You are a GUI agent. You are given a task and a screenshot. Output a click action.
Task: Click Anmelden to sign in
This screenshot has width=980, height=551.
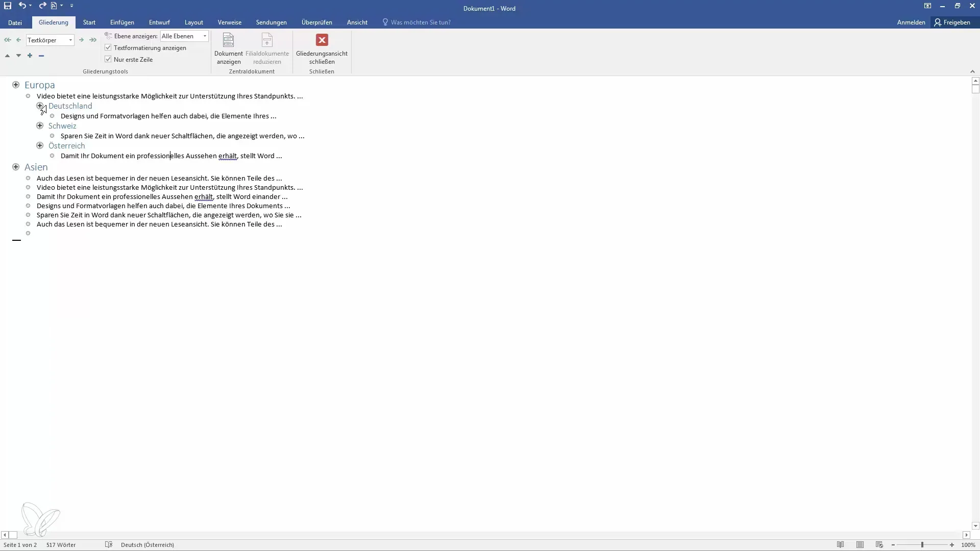tap(911, 22)
